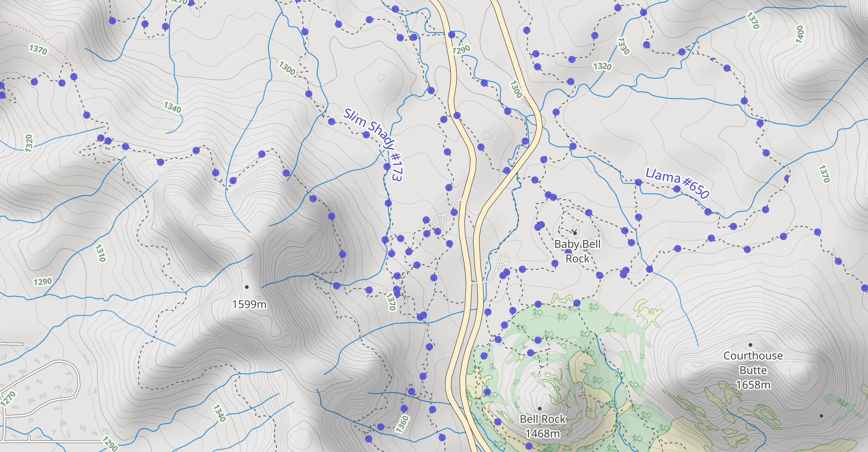Click the Bell Rock summit dot marker
868x452 pixels.
[x=540, y=409]
